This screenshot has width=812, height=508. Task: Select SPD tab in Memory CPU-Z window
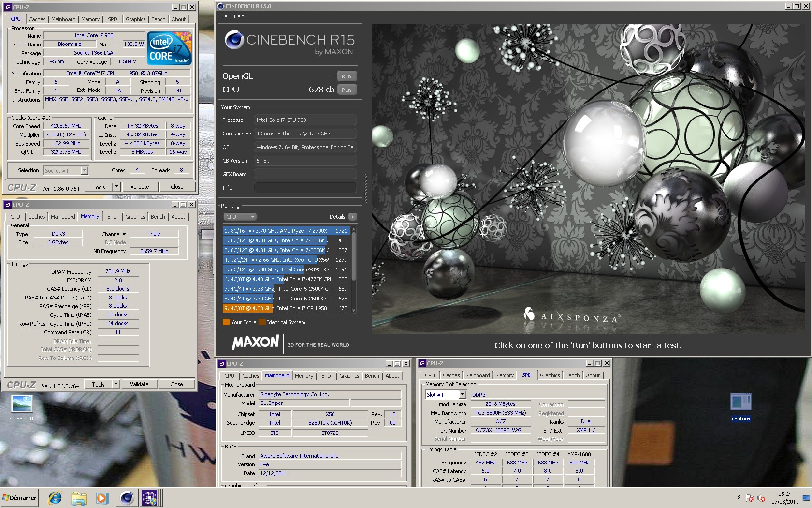click(x=112, y=217)
